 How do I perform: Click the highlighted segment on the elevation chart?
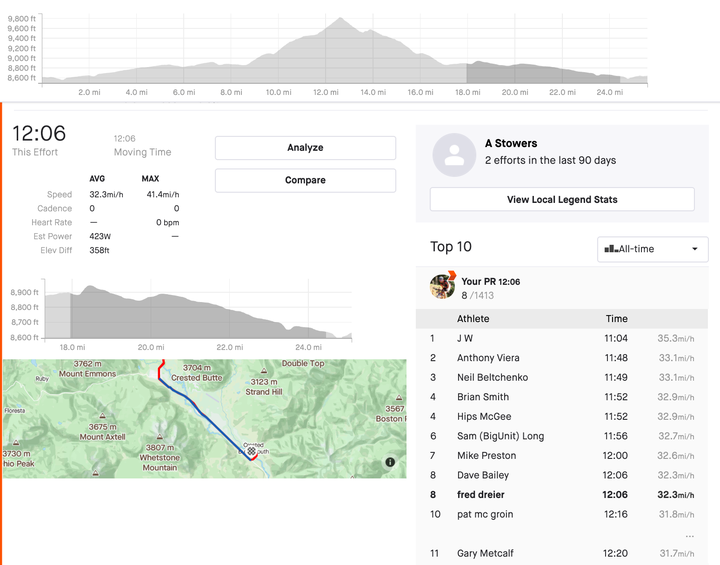(543, 73)
